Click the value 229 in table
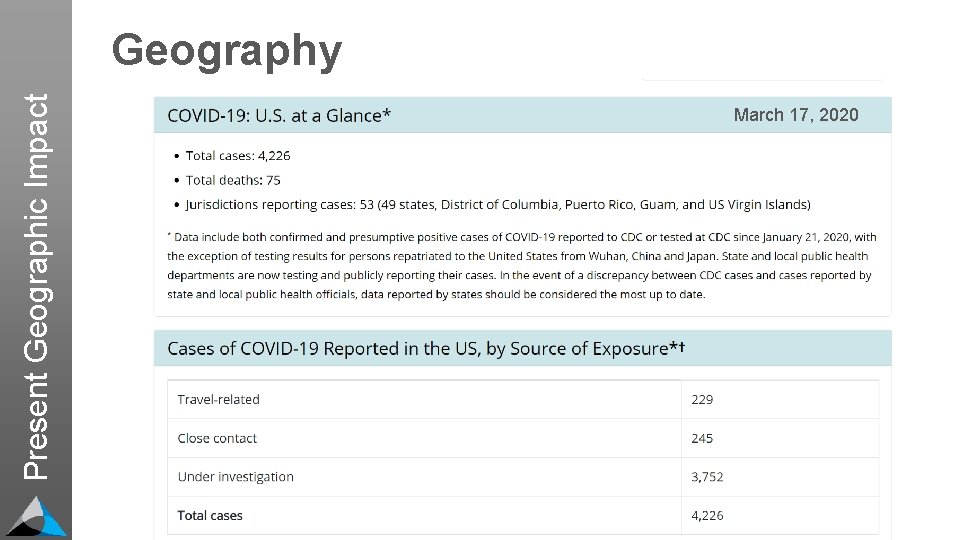This screenshot has height=540, width=960. (702, 399)
